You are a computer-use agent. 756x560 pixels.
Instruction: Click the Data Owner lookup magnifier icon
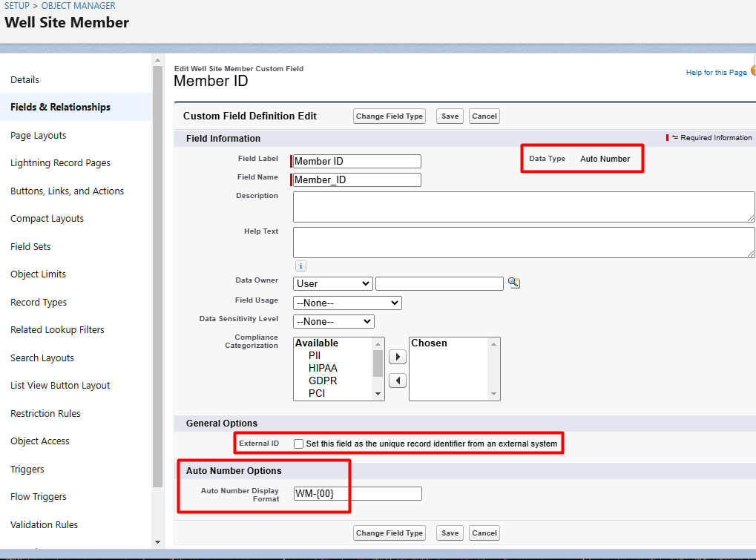pos(513,283)
